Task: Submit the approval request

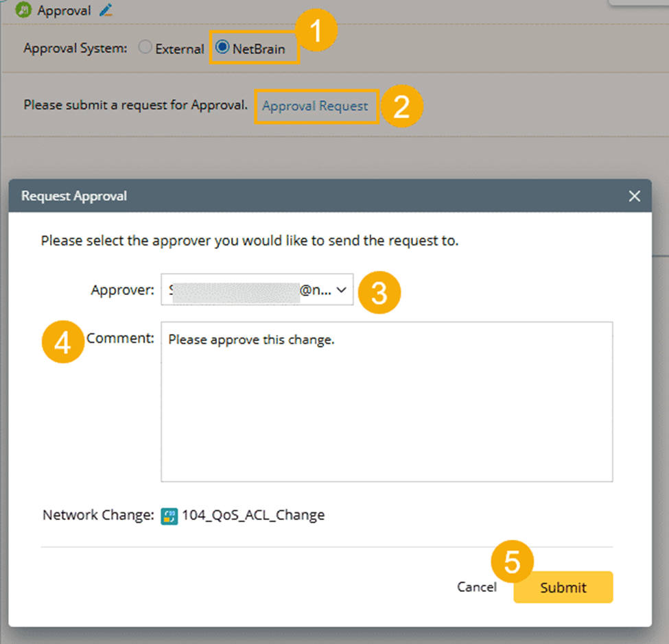Action: point(563,587)
